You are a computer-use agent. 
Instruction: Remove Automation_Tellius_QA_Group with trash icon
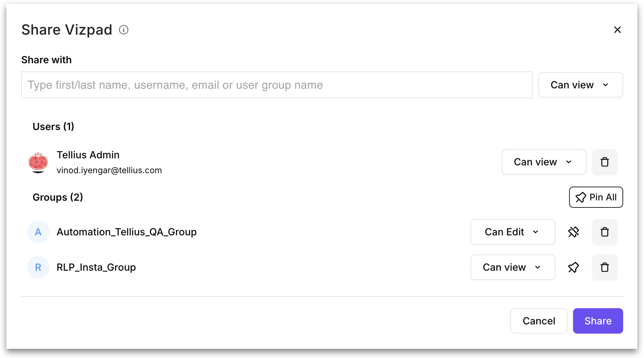[x=604, y=232]
